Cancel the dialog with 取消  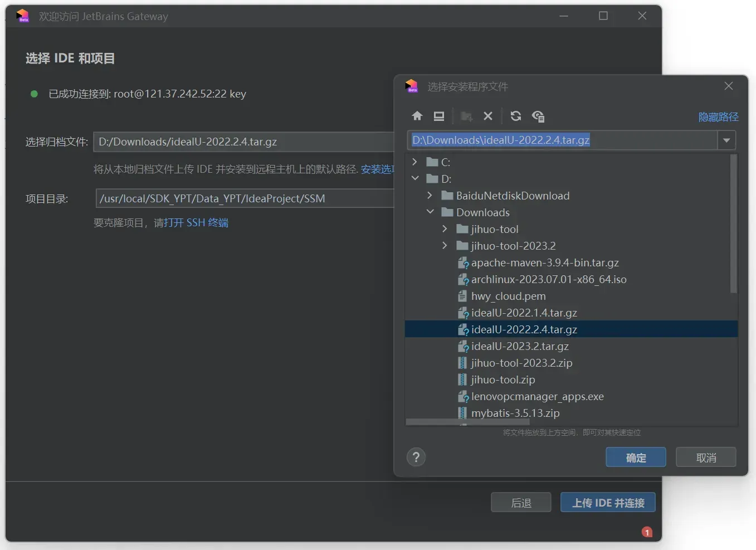[706, 457]
